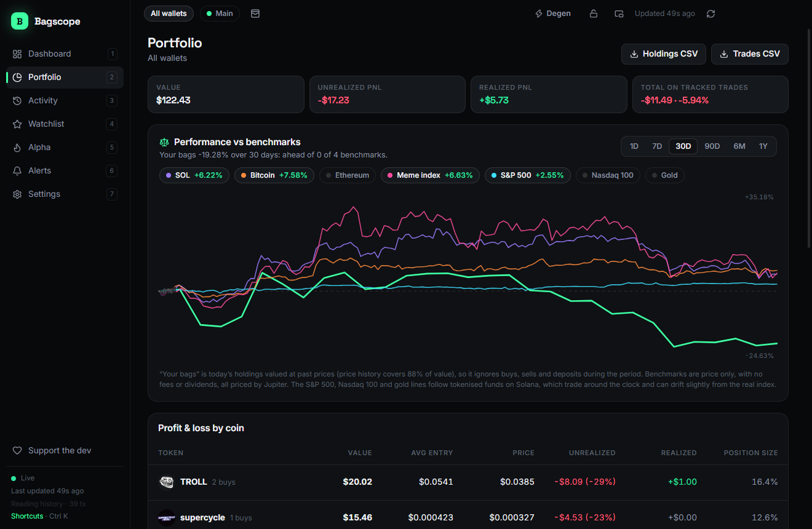Screen dimensions: 812x529
Task: Toggle the S&P 500 benchmark chip
Action: 528,175
